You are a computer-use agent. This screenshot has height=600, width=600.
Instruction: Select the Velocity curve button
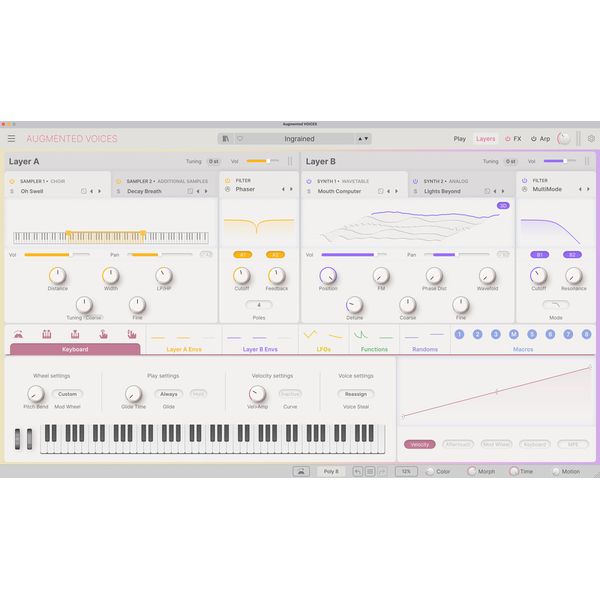pos(420,444)
